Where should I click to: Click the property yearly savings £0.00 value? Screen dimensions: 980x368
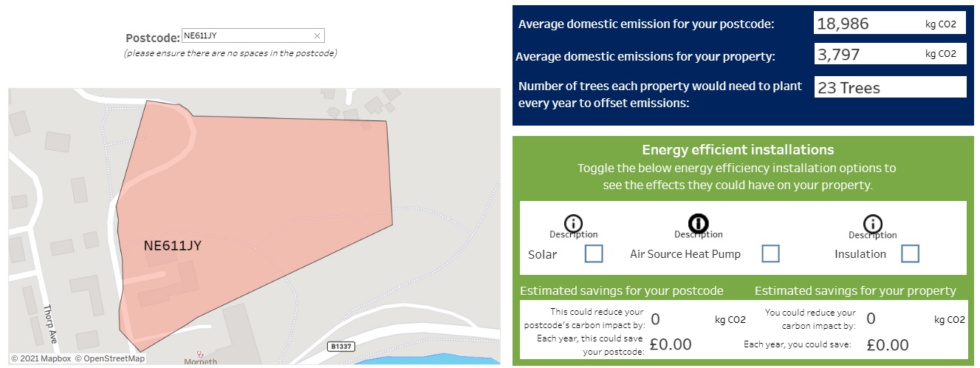(888, 344)
